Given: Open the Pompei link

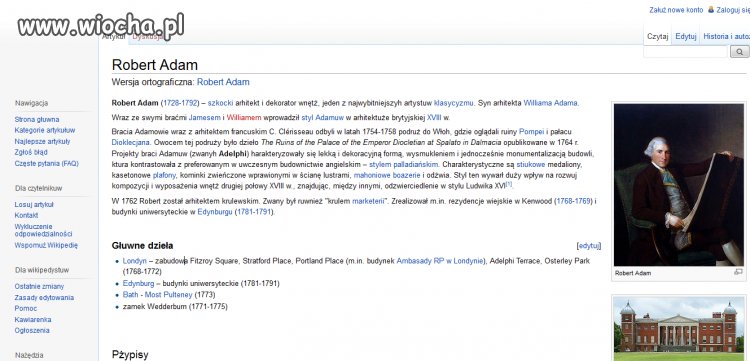Looking at the screenshot, I should pyautogui.click(x=531, y=131).
